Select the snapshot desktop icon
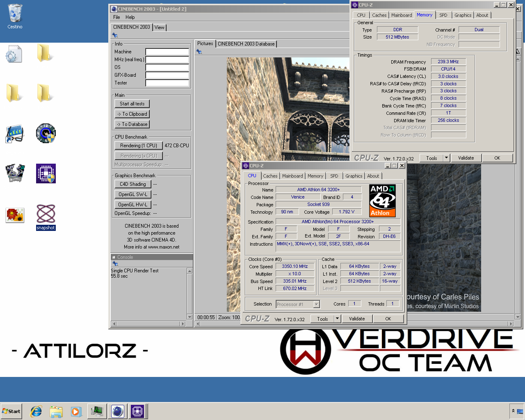The width and height of the screenshot is (525, 420). click(46, 217)
